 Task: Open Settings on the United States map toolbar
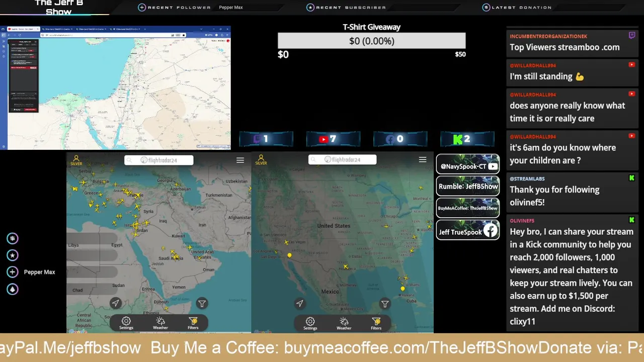[x=310, y=323]
